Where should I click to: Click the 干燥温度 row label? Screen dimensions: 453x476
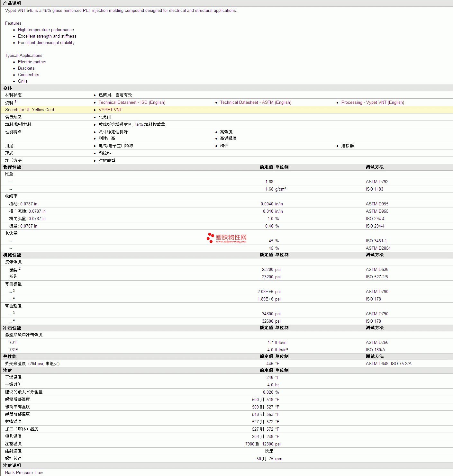coord(14,377)
